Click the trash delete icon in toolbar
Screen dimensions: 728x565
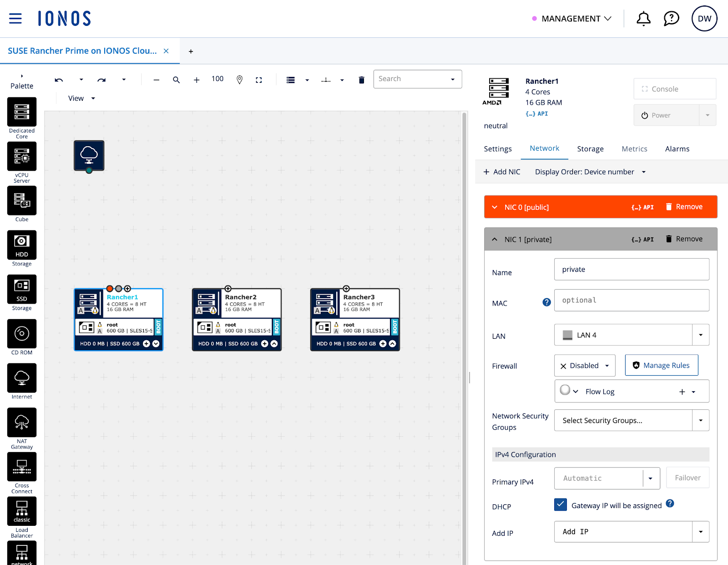[x=361, y=80]
